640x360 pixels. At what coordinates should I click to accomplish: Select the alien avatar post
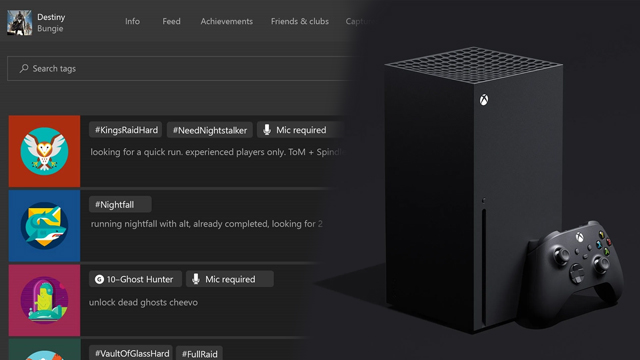(x=44, y=300)
